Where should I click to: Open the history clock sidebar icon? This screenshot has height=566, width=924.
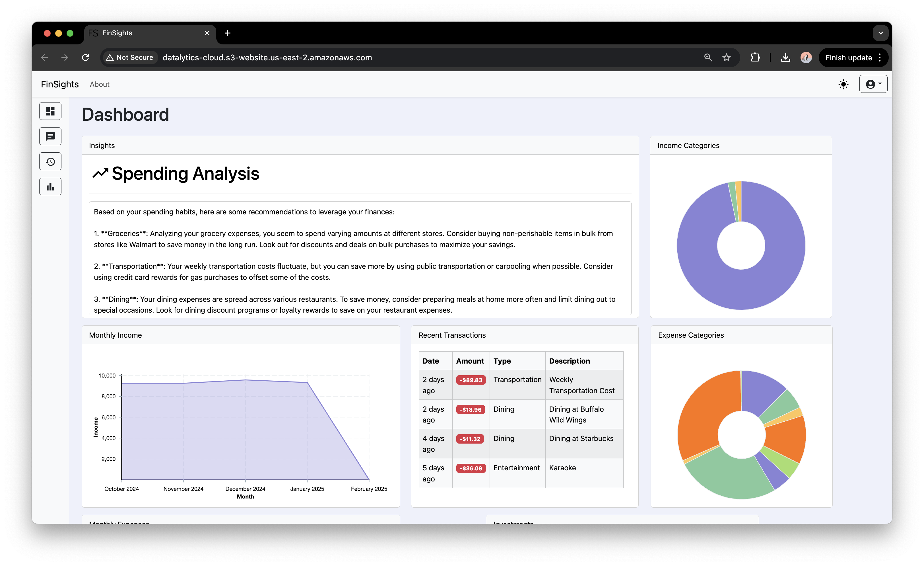click(x=50, y=161)
